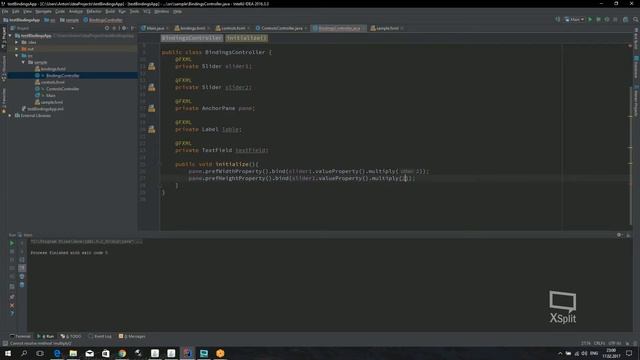Viewport: 640px width, 360px height.
Task: Collapse the sample package
Action: (23, 62)
